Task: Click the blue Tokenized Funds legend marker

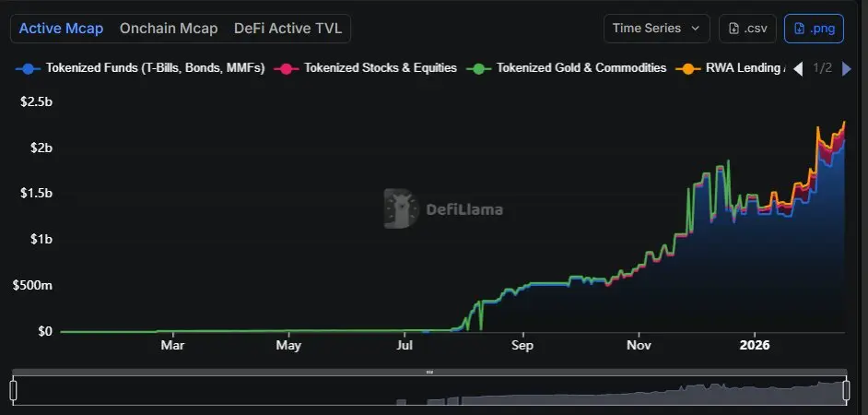Action: [x=29, y=68]
